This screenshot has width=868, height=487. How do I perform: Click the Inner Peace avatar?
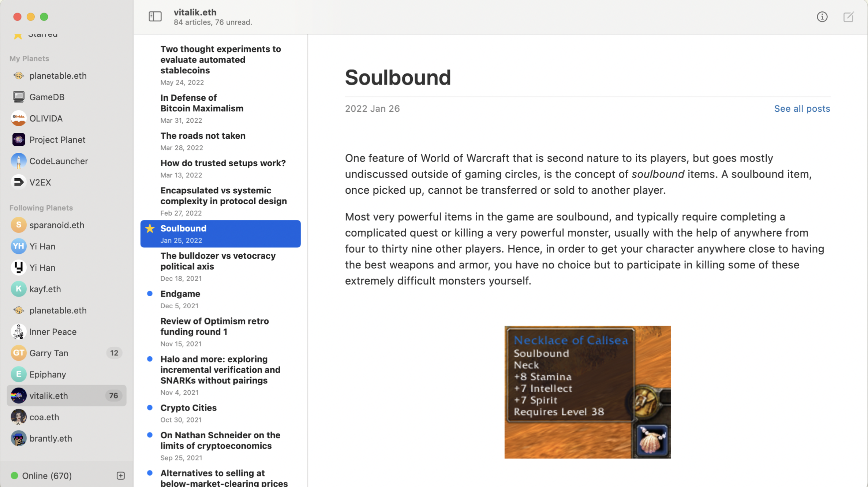(19, 331)
